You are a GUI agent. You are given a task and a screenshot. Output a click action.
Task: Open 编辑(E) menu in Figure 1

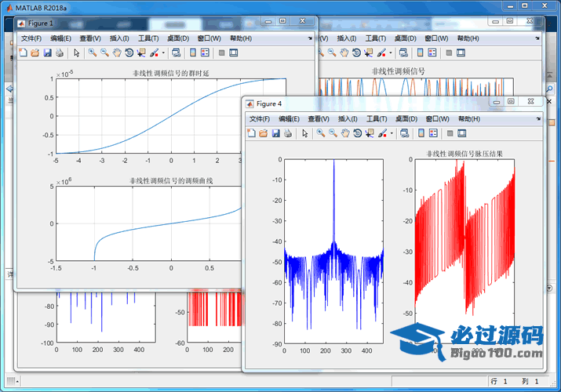click(x=60, y=38)
